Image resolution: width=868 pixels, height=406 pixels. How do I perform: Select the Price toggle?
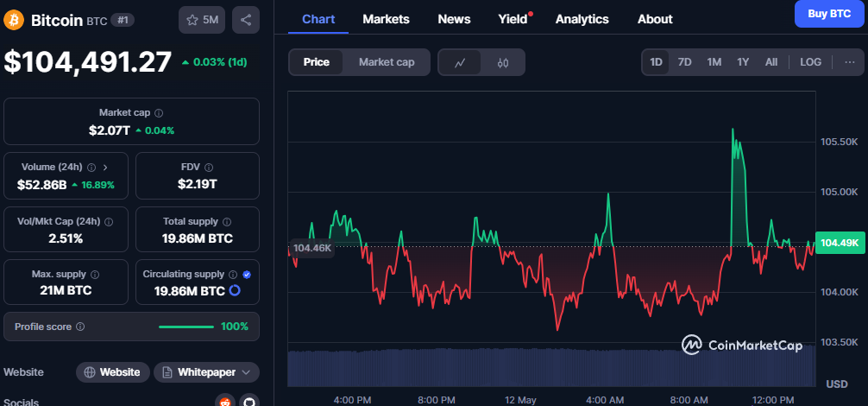click(316, 62)
